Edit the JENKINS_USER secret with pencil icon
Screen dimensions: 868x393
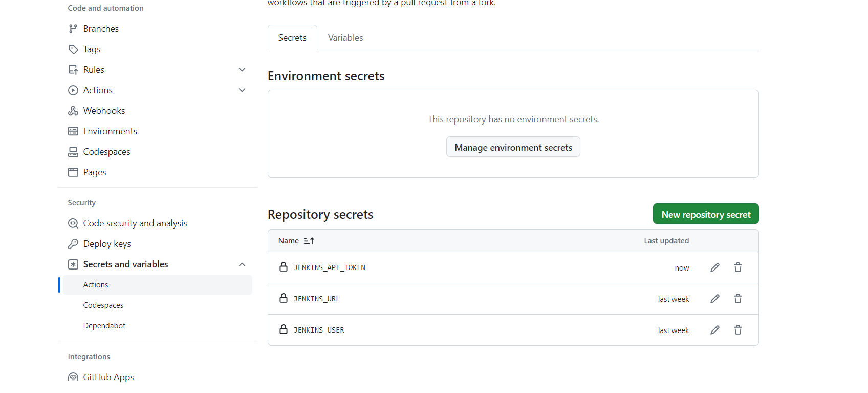[715, 330]
